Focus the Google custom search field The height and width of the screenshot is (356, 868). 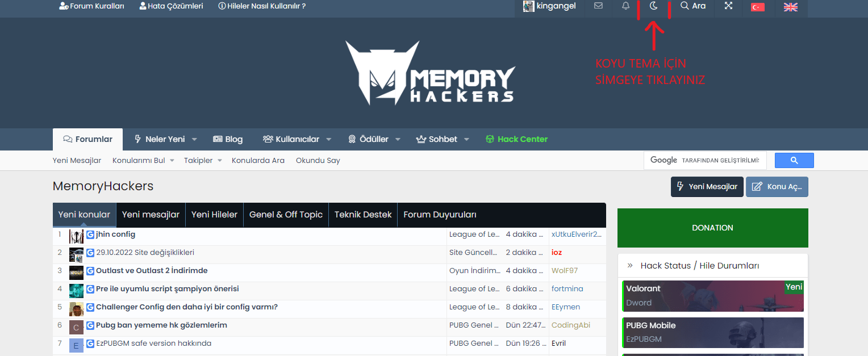[705, 160]
